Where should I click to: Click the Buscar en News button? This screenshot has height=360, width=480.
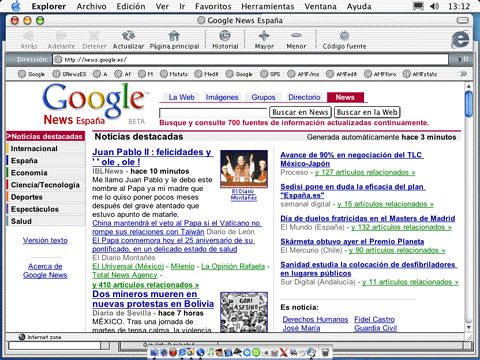300,112
